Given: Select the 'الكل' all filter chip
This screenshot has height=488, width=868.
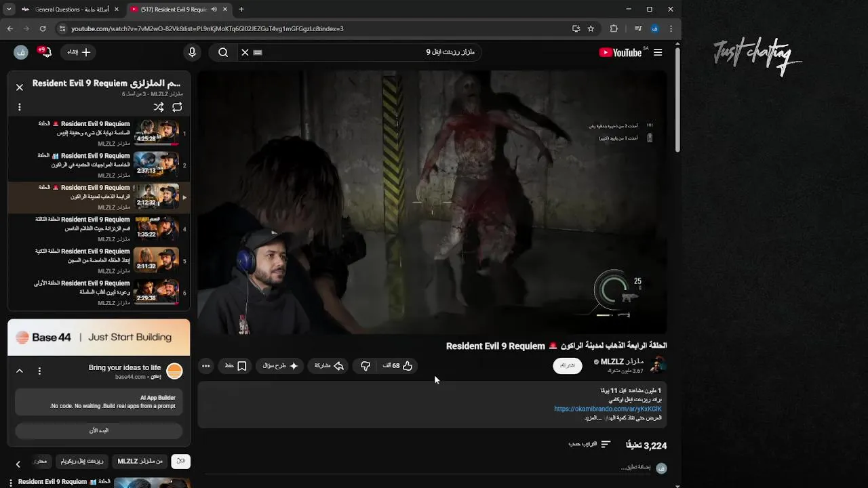Looking at the screenshot, I should 180,461.
